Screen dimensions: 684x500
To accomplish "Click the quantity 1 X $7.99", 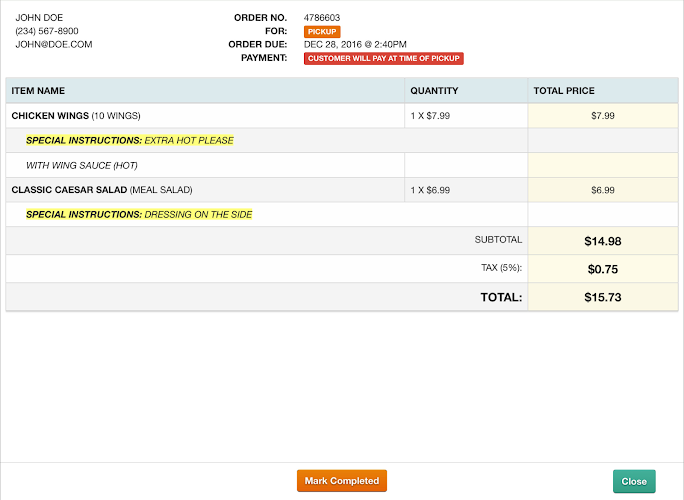I will [430, 116].
